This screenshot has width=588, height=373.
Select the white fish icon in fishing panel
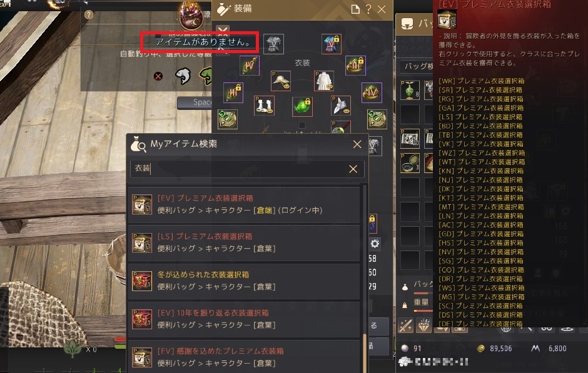[x=183, y=76]
